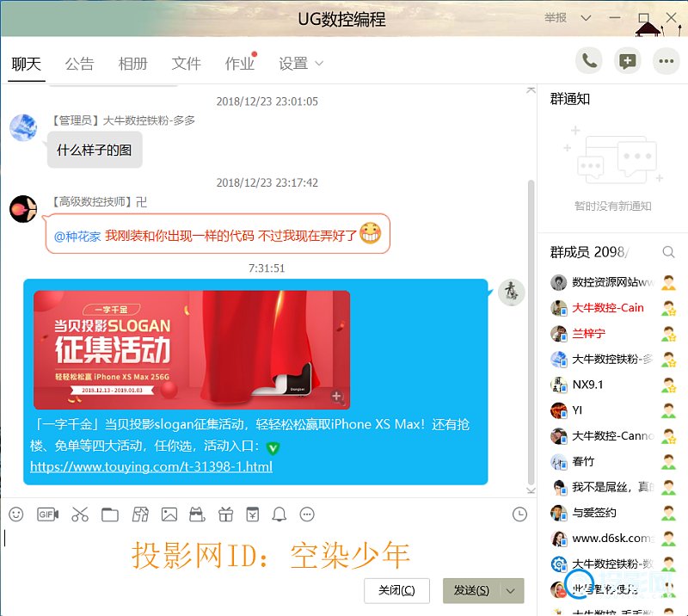Click the avatar of member NX9.1
688x616 pixels.
pos(558,385)
